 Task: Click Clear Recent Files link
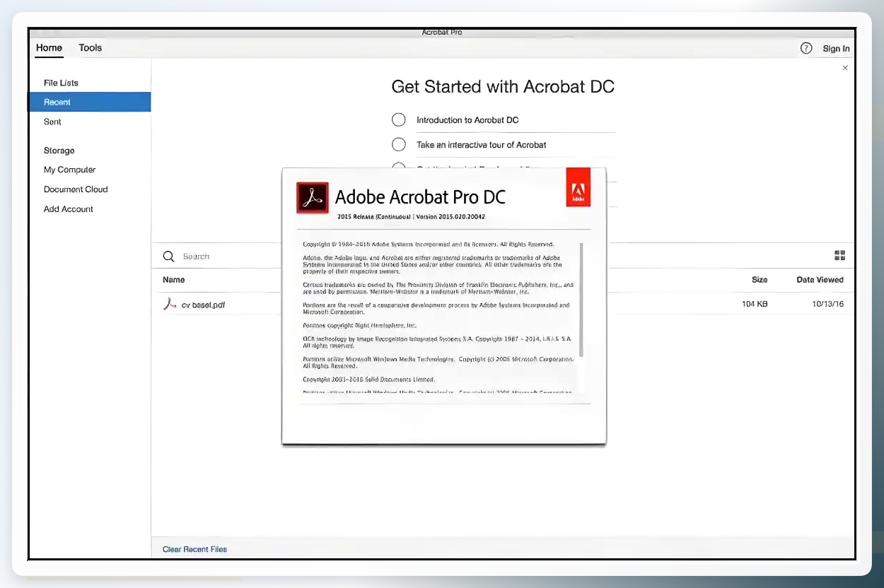[x=194, y=549]
